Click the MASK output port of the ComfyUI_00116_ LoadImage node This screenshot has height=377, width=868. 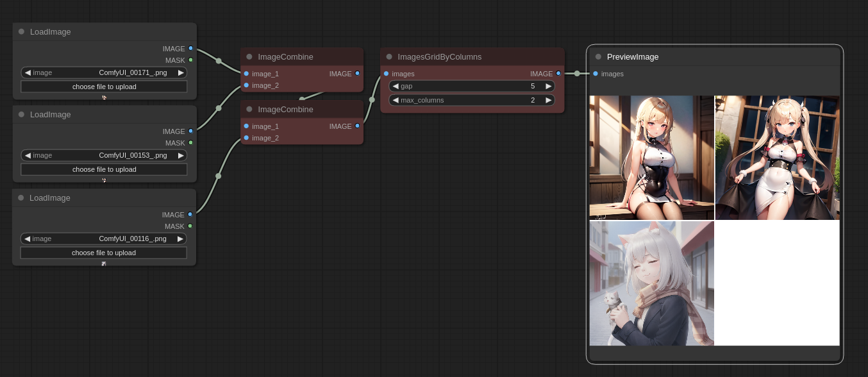(190, 226)
